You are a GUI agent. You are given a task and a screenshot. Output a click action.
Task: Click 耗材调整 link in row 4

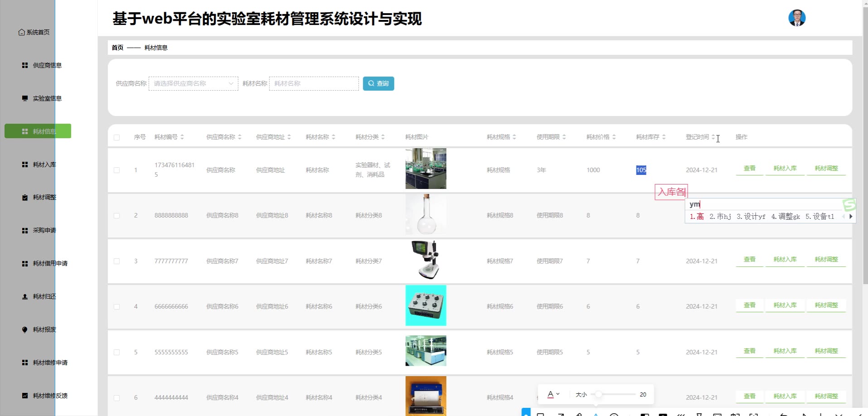coord(826,305)
